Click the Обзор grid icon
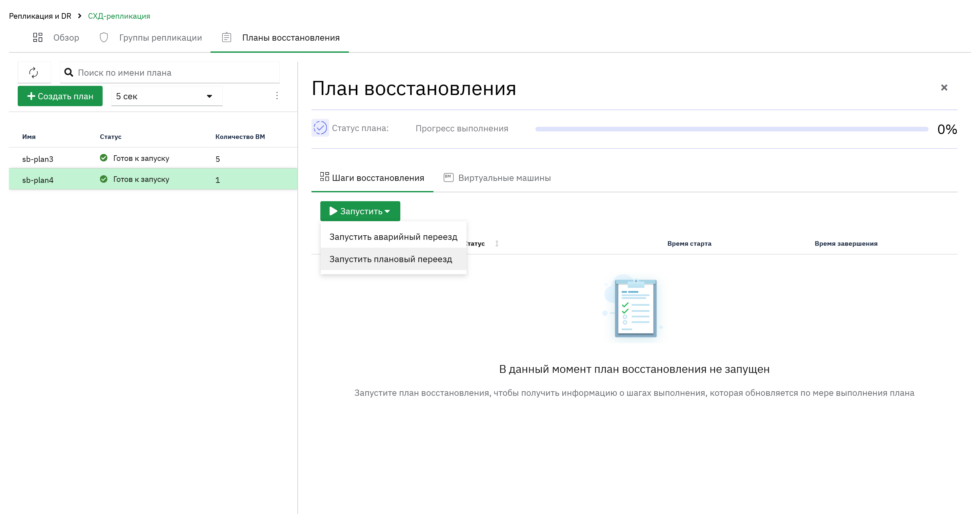The width and height of the screenshot is (980, 520). coord(38,37)
